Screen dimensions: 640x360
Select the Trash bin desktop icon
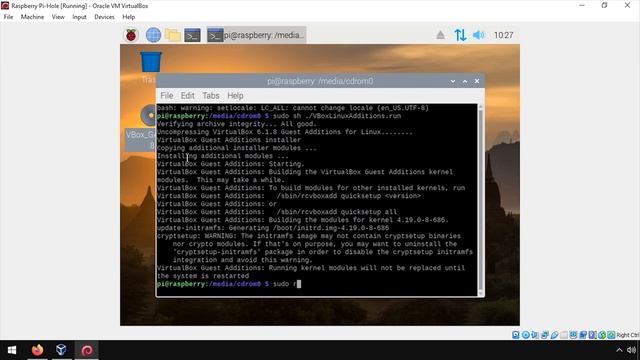(151, 62)
